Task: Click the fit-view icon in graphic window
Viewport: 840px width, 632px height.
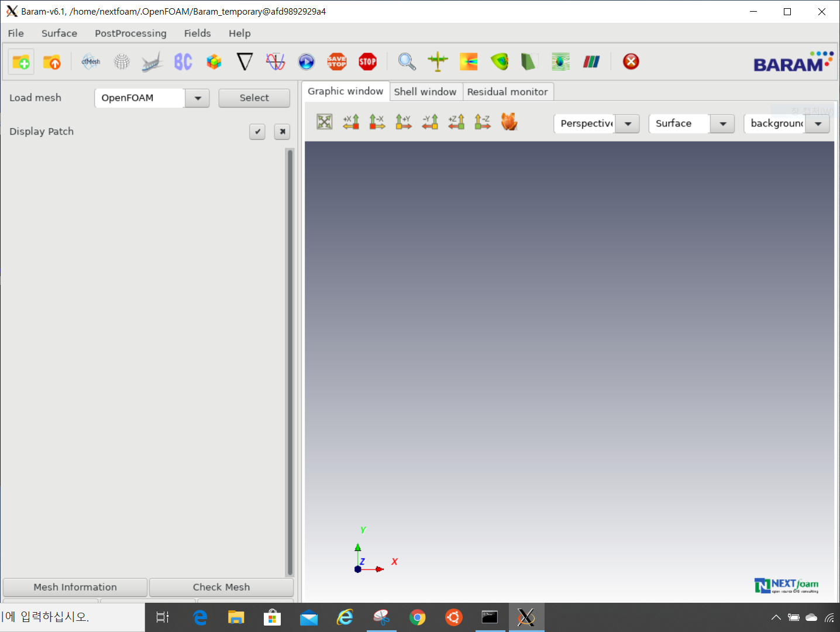Action: point(324,122)
